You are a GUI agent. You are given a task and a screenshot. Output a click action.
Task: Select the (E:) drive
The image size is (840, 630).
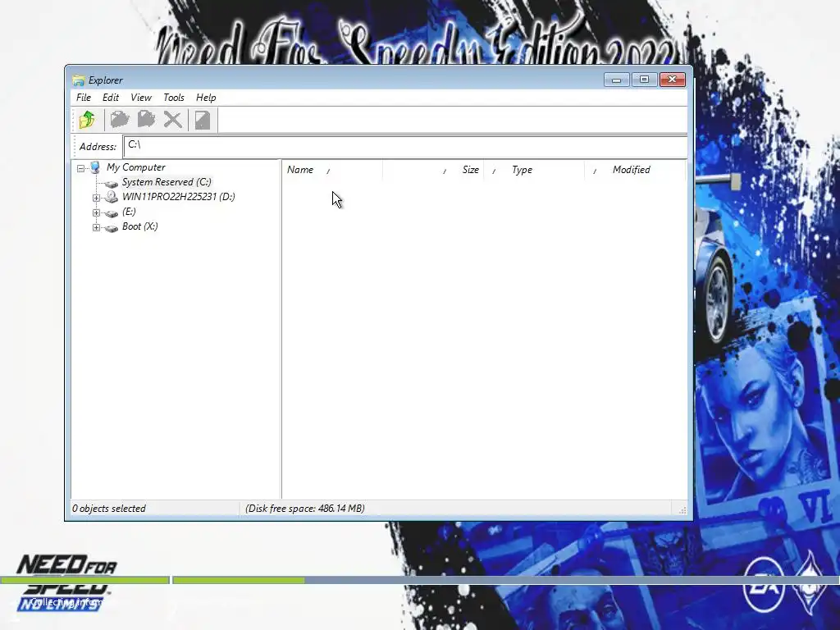(x=129, y=212)
